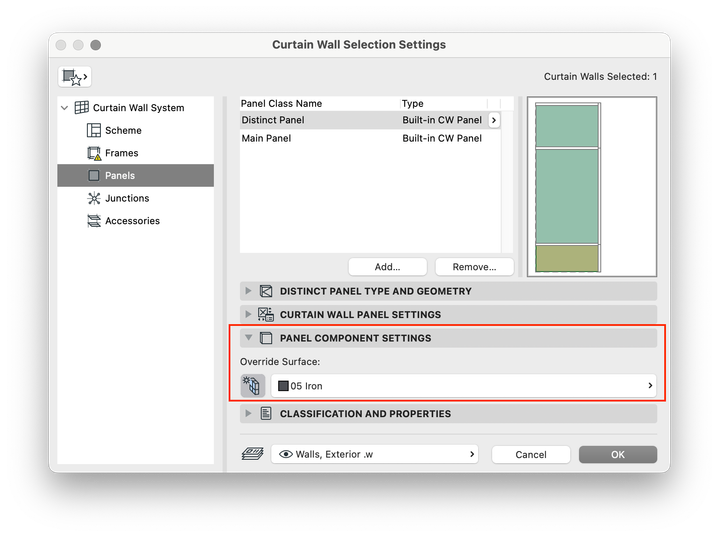Open the 05 Iron surface dropdown
The width and height of the screenshot is (719, 537).
click(x=464, y=386)
